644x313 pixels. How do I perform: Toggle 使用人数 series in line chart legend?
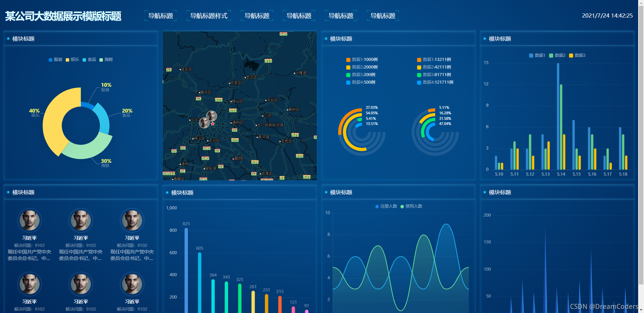point(411,206)
